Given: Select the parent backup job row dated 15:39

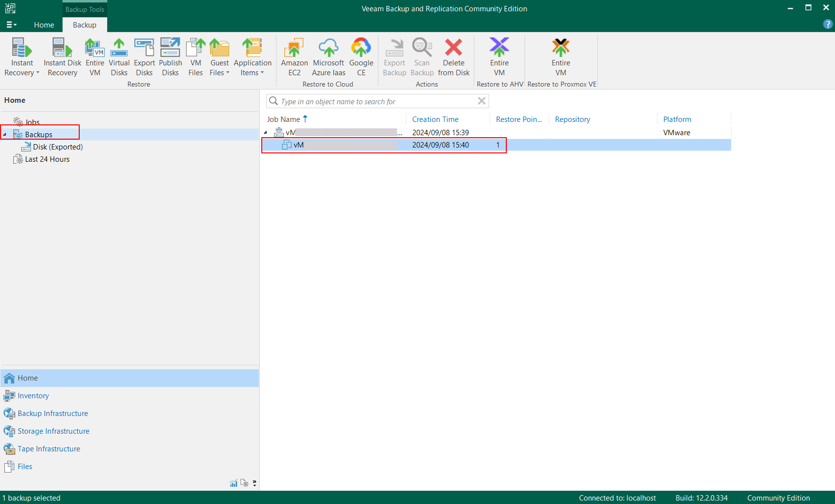Looking at the screenshot, I should 497,132.
